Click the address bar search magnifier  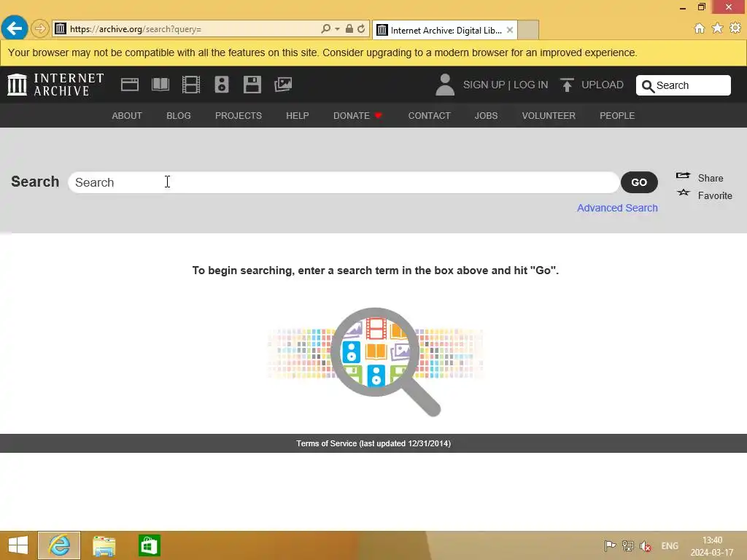(x=326, y=29)
